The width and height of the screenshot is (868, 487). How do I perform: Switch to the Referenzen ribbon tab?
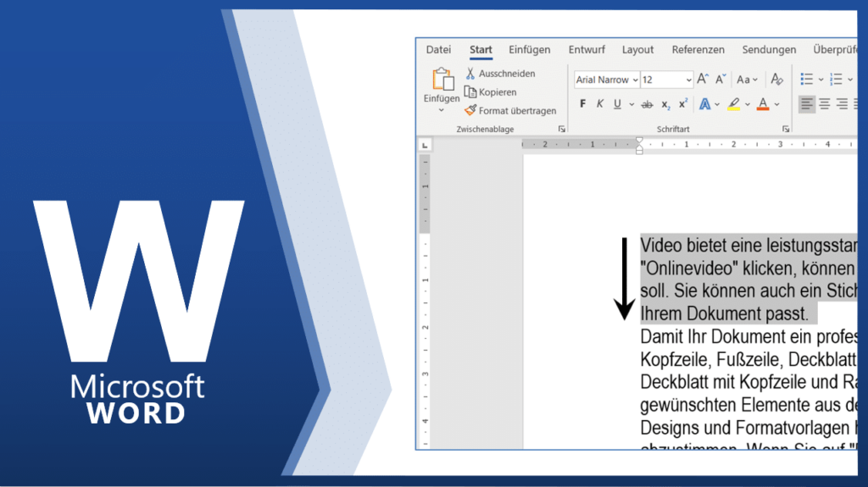point(698,50)
